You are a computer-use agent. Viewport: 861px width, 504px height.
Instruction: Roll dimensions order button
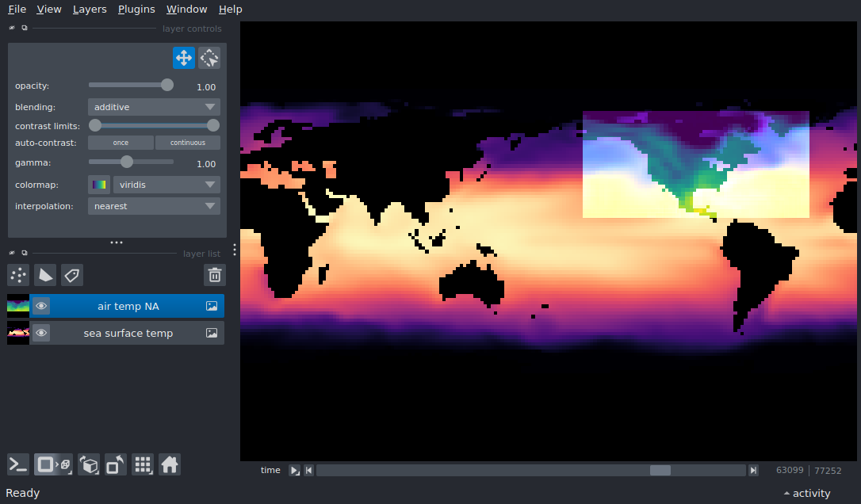pyautogui.click(x=89, y=464)
